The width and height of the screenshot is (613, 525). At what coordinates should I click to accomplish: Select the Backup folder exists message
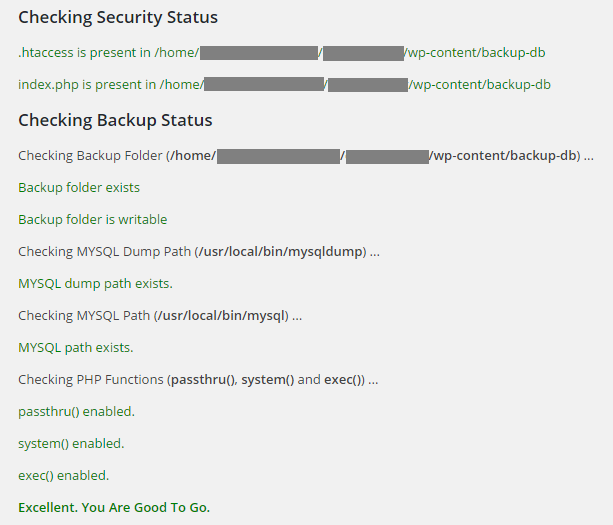click(x=79, y=188)
